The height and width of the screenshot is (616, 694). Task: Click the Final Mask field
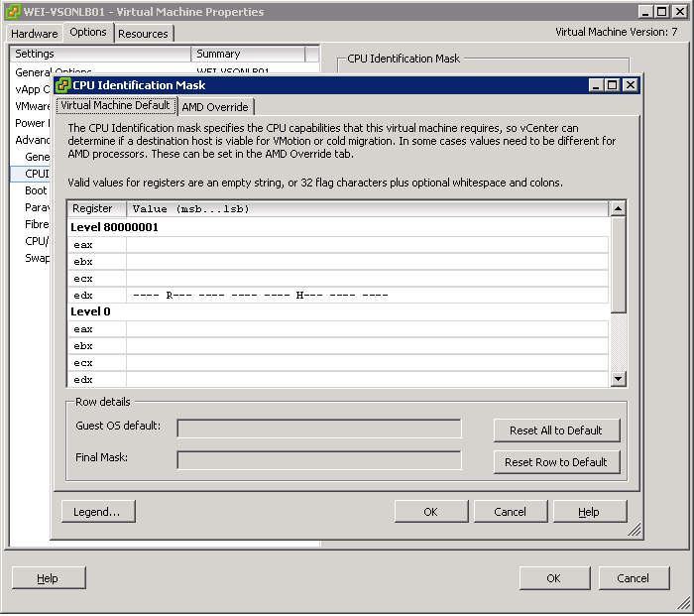click(319, 460)
